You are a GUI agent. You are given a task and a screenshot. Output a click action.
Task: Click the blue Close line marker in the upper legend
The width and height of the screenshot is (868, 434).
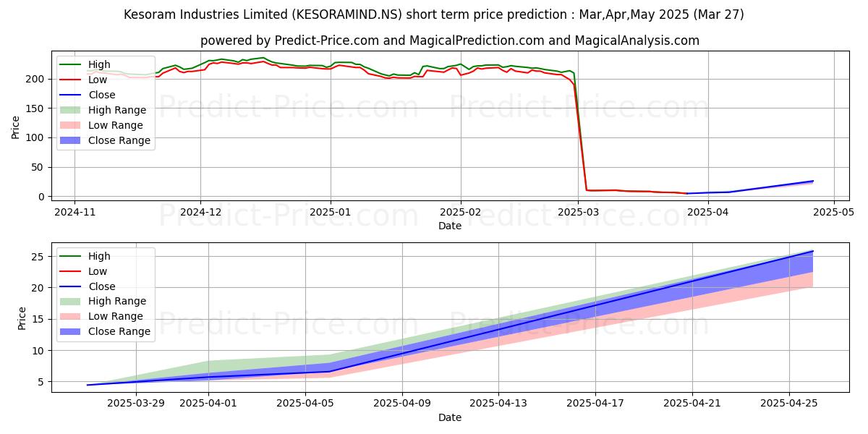72,95
